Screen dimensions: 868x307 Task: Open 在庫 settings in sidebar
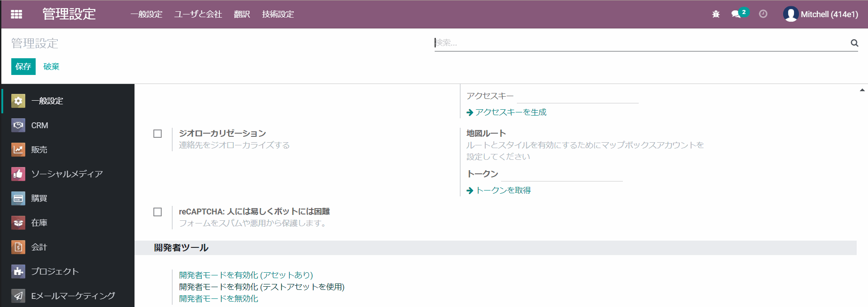pos(68,223)
